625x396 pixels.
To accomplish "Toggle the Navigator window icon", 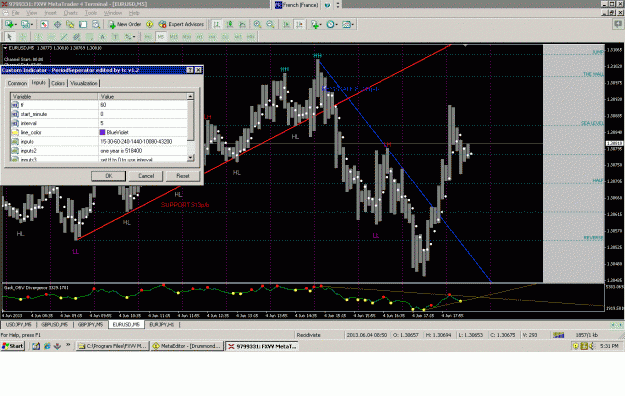I will (70, 24).
